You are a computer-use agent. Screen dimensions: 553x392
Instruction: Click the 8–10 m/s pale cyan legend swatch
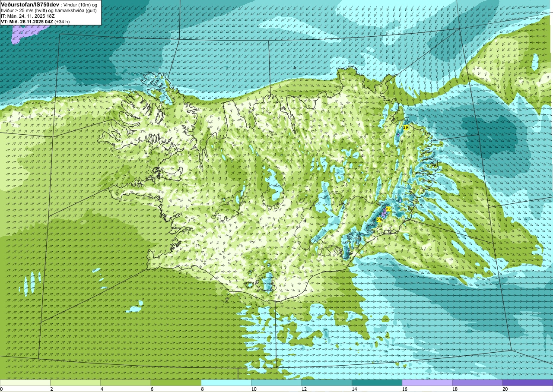pyautogui.click(x=226, y=383)
